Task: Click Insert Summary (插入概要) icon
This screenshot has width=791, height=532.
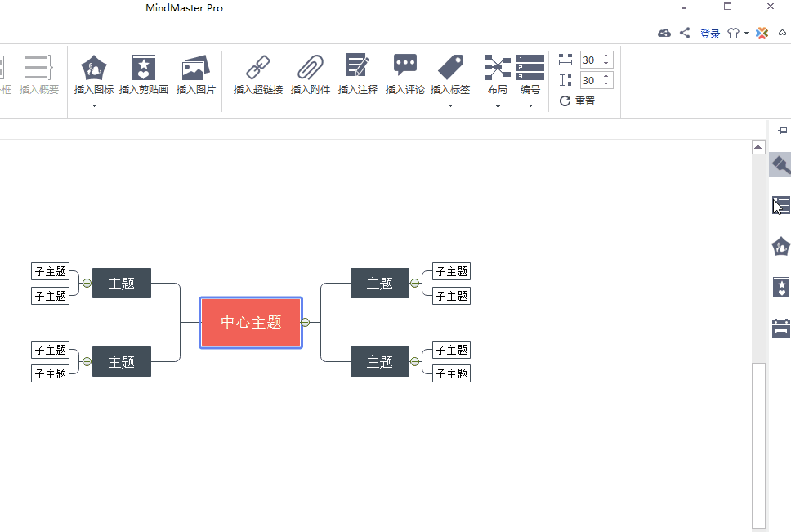Action: 39,68
